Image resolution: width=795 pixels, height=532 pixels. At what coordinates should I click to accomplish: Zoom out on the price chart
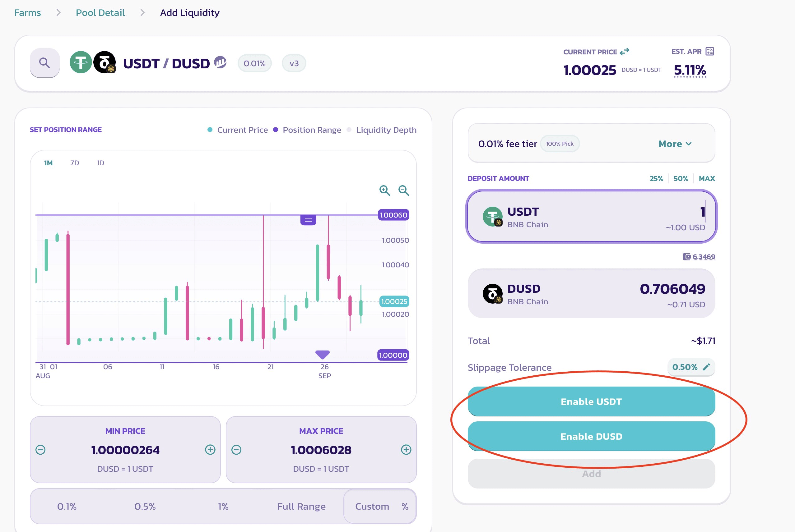[x=403, y=190]
